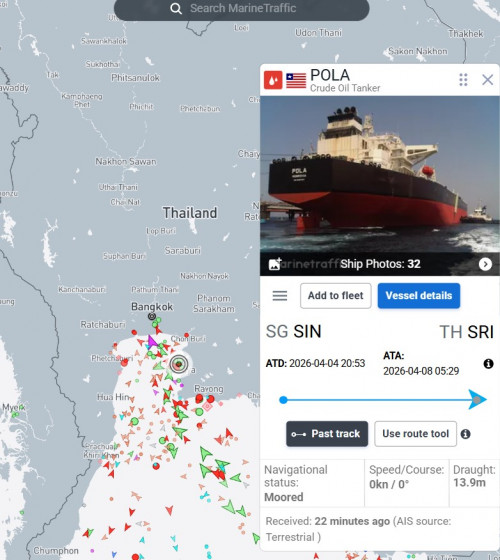Select the circled vessel marker on map

(179, 364)
